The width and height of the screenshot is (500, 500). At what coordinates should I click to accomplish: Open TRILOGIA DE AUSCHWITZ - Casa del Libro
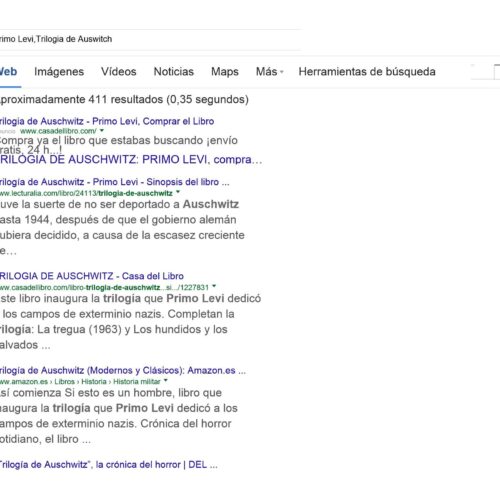[92, 276]
